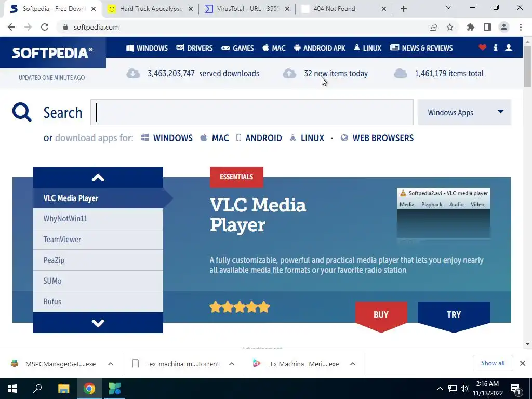Click the red BUY button
The width and height of the screenshot is (532, 399).
pyautogui.click(x=381, y=315)
